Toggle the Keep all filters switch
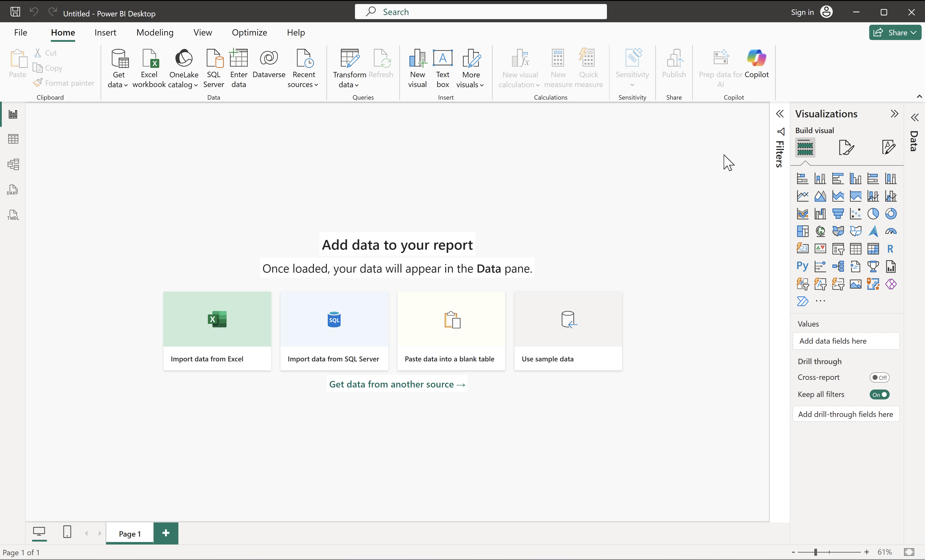Viewport: 925px width, 560px height. [880, 394]
